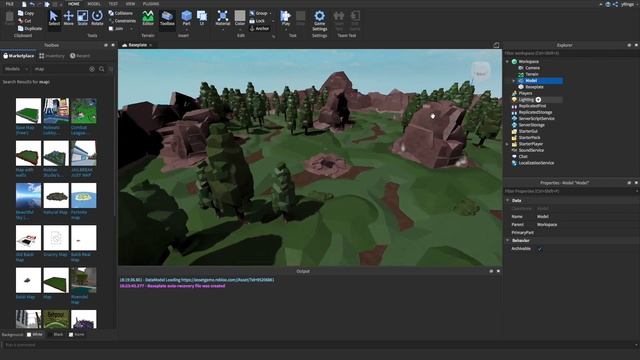Image resolution: width=640 pixels, height=360 pixels.
Task: Expand the Model tree node
Action: click(514, 81)
